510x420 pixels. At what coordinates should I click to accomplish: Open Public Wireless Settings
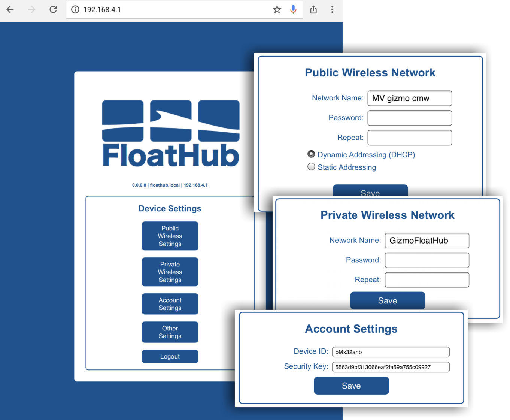point(170,236)
